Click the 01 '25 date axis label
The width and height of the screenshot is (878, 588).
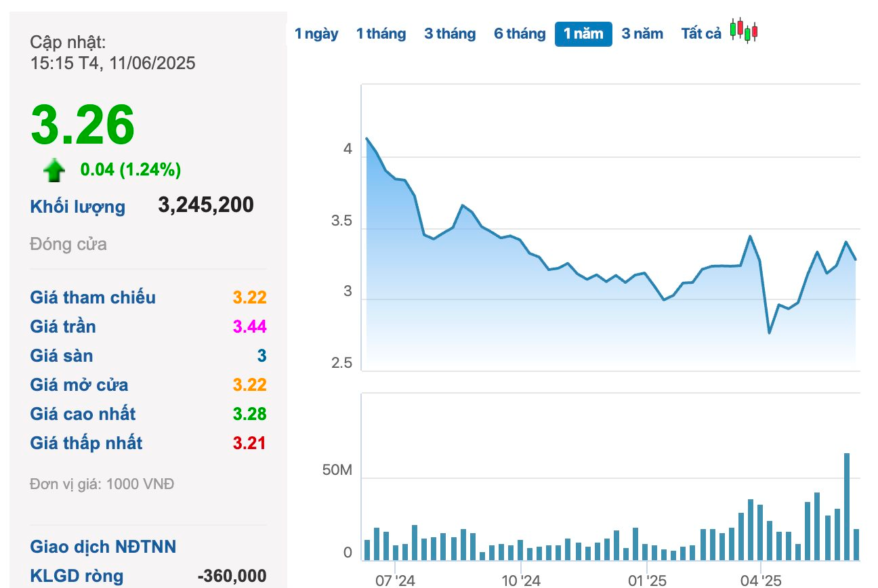click(x=646, y=581)
